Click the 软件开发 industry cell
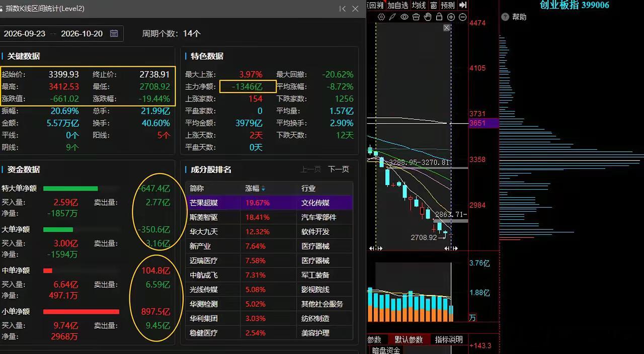 (315, 232)
